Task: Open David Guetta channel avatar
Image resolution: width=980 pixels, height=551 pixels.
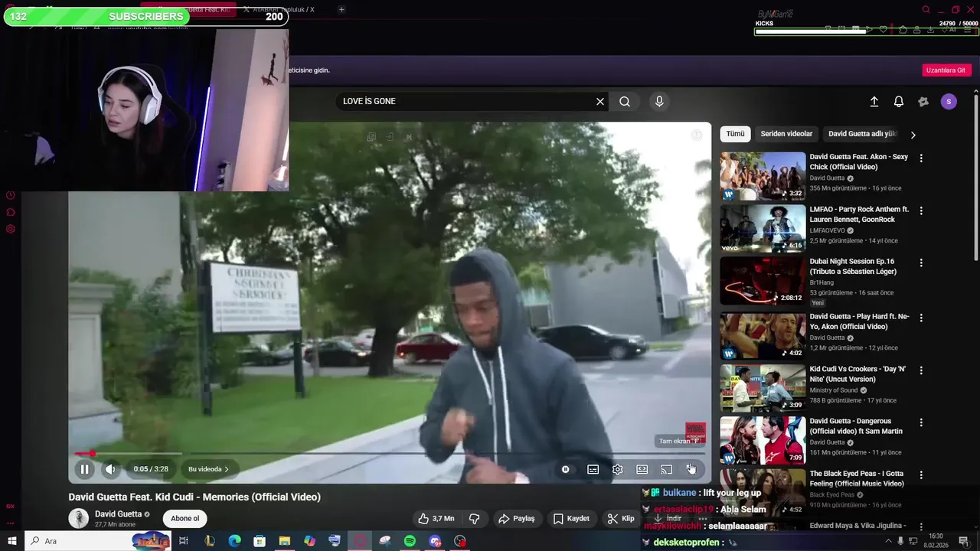Action: coord(79,518)
